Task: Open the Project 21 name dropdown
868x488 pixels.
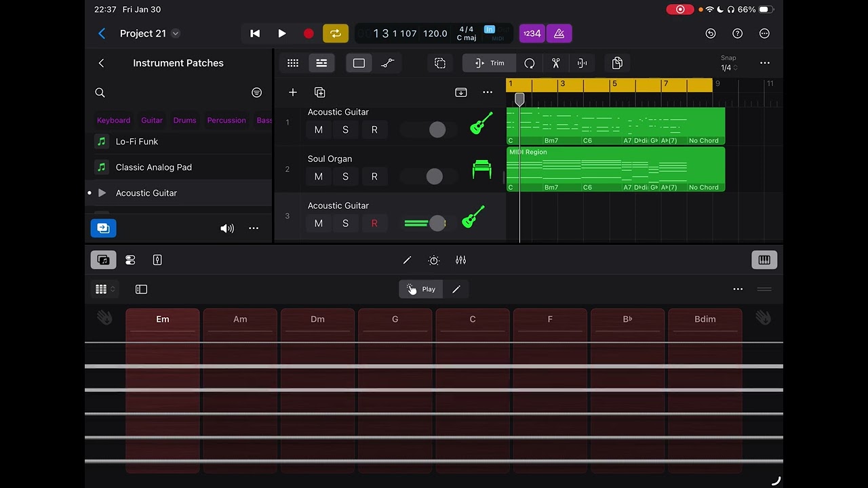Action: pos(176,33)
